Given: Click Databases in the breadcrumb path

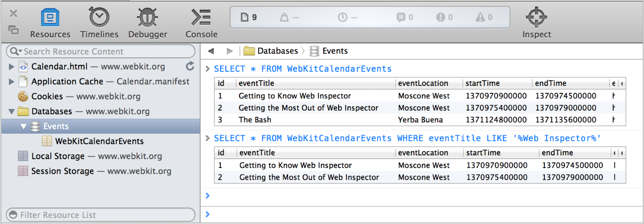Looking at the screenshot, I should pos(277,51).
